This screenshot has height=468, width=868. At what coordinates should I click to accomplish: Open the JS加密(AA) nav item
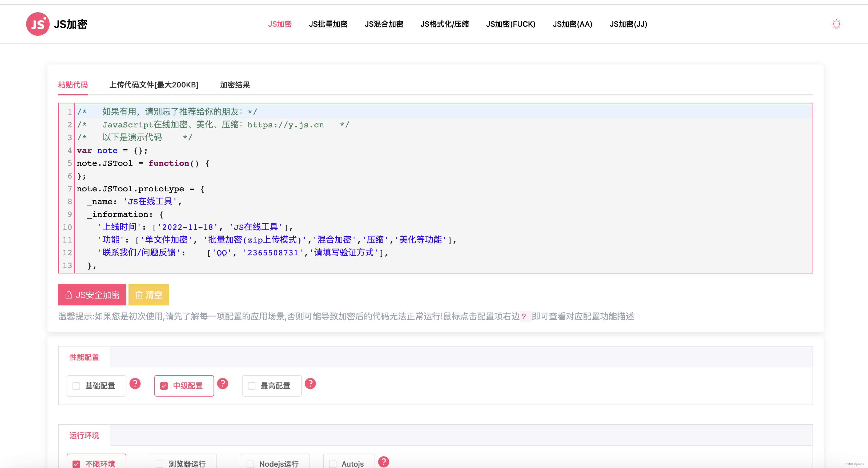572,24
